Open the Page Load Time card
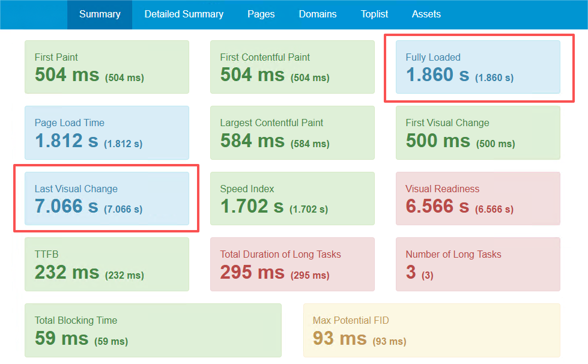 pos(107,133)
